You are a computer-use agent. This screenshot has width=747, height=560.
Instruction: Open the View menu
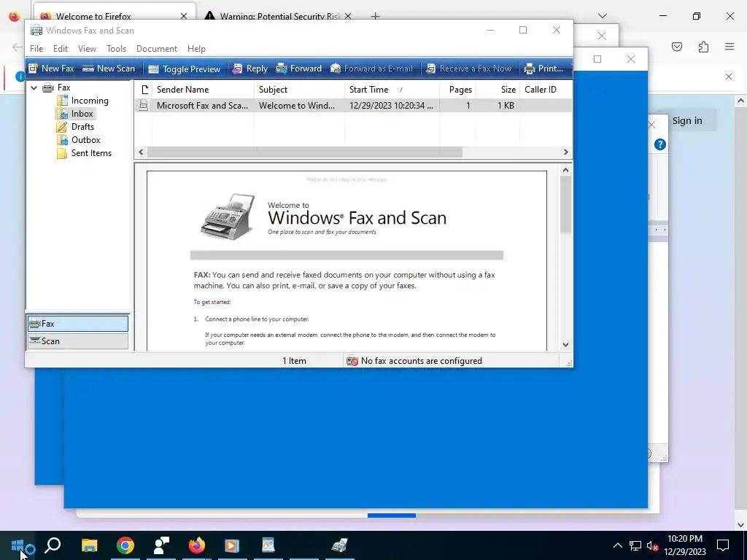(87, 49)
